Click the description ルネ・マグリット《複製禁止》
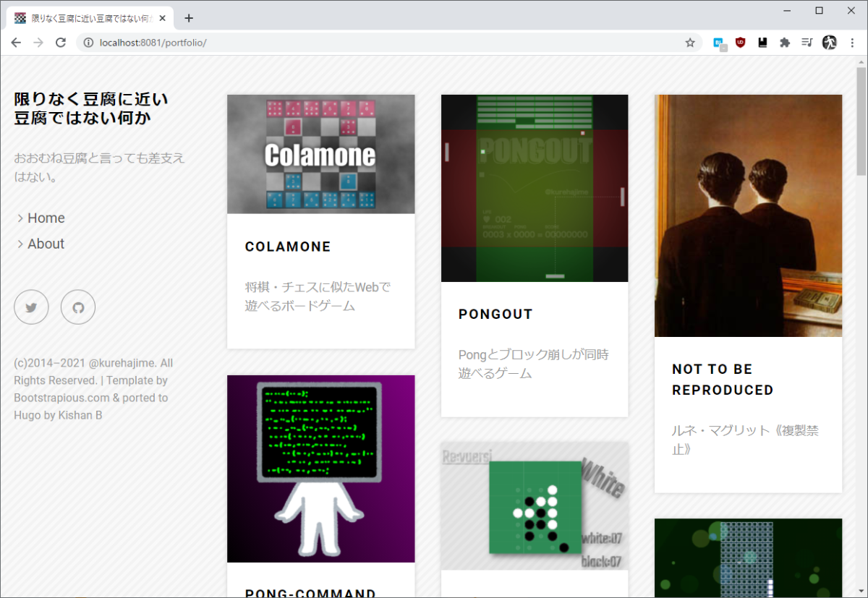Viewport: 868px width, 598px height. (x=746, y=440)
